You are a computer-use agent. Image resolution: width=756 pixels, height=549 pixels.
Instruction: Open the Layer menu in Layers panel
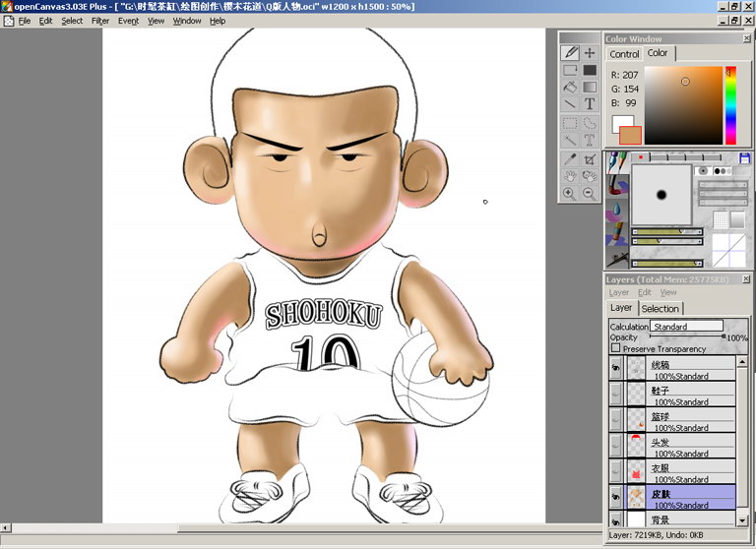pyautogui.click(x=618, y=292)
